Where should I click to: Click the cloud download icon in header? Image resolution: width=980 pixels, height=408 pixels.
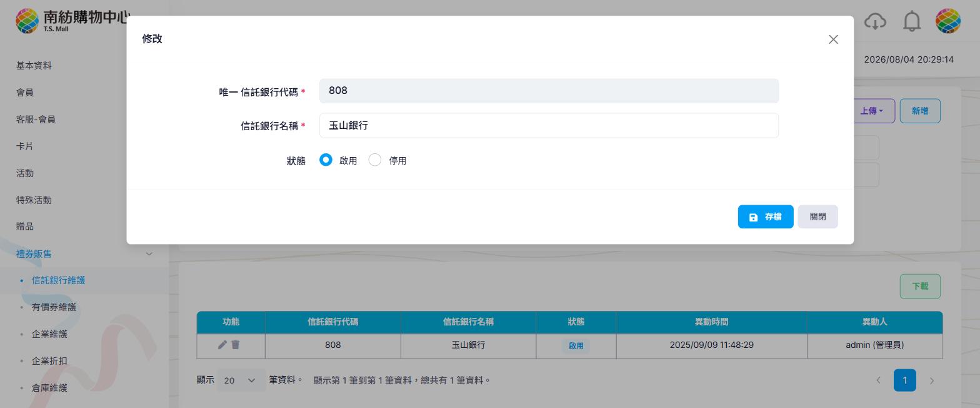coord(875,21)
